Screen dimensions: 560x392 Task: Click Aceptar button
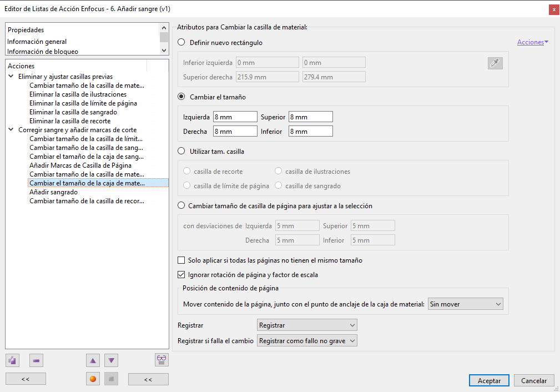[489, 380]
